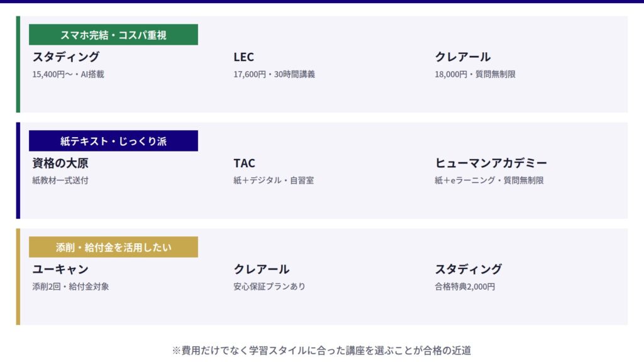
Task: Click the 合格特典2,000円 description
Action: point(465,287)
